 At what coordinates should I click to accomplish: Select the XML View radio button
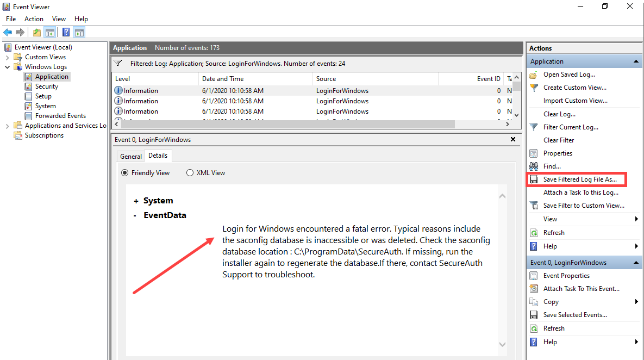(190, 173)
